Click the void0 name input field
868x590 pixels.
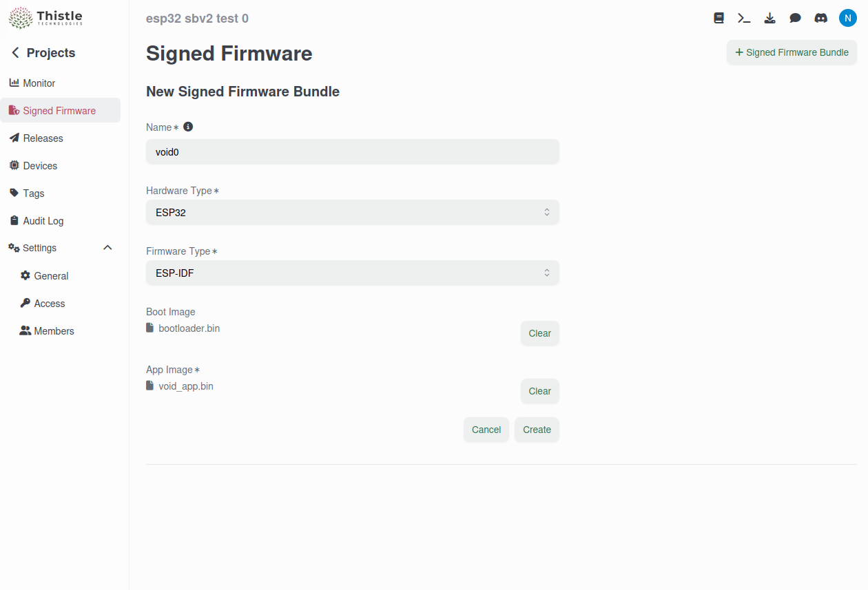tap(352, 151)
